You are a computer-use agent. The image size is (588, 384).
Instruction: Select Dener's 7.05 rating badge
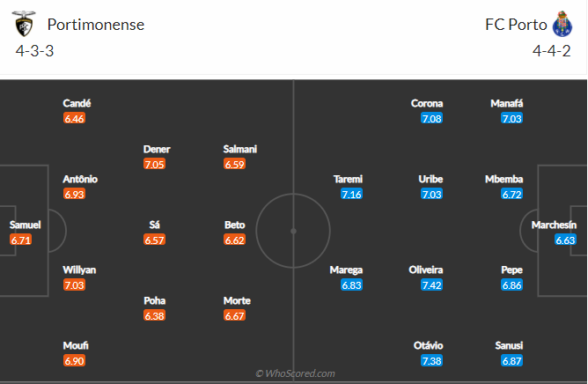pos(154,164)
